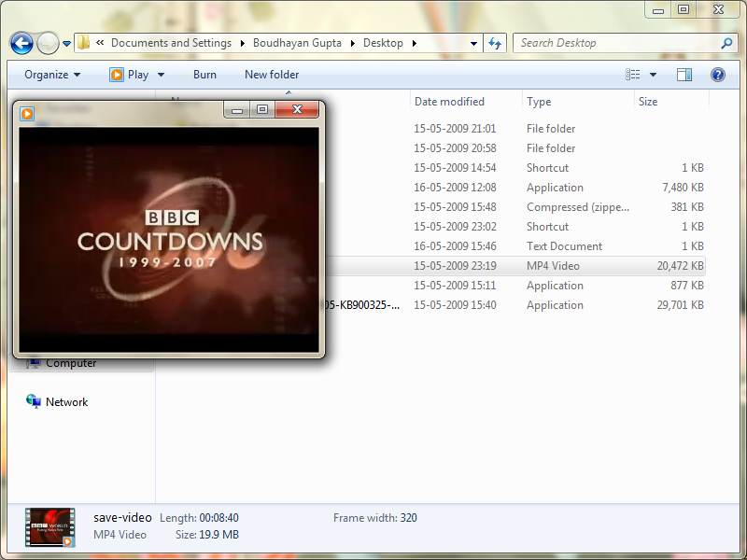Expand the view options dropdown arrow

pyautogui.click(x=653, y=75)
